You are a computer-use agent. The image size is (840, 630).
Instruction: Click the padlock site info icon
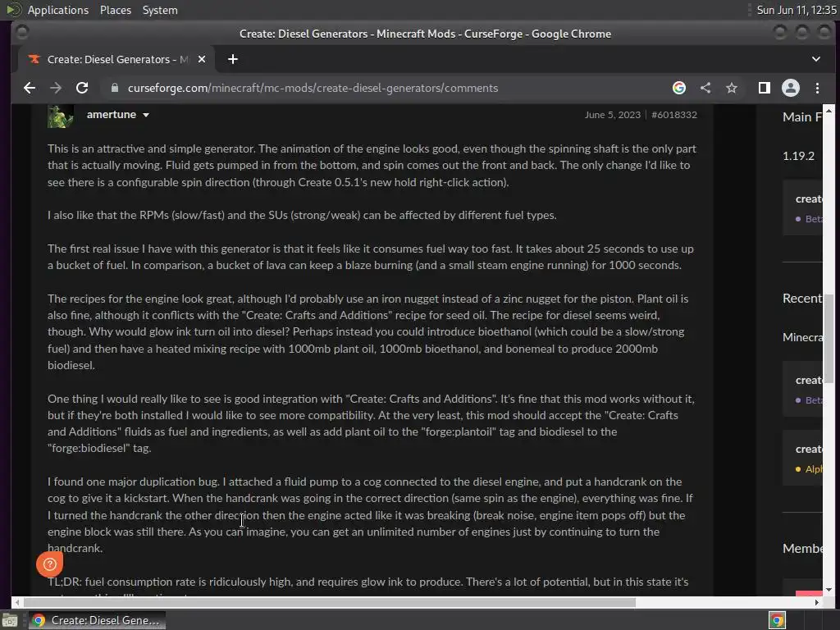[x=114, y=88]
